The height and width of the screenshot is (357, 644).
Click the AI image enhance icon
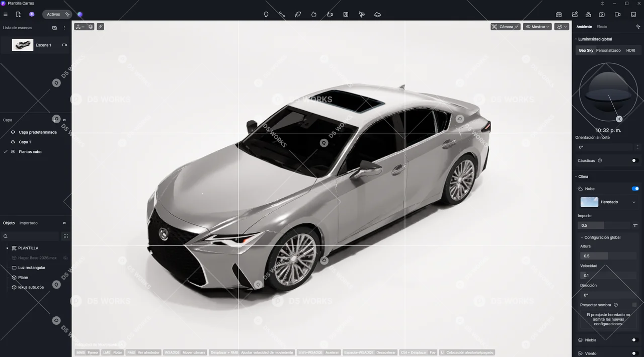click(x=575, y=14)
